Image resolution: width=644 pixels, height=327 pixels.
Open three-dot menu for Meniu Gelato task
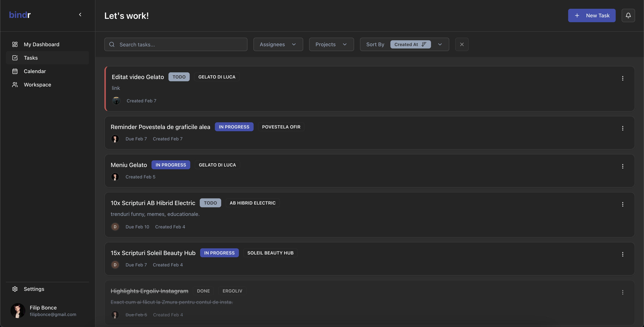[x=623, y=166]
